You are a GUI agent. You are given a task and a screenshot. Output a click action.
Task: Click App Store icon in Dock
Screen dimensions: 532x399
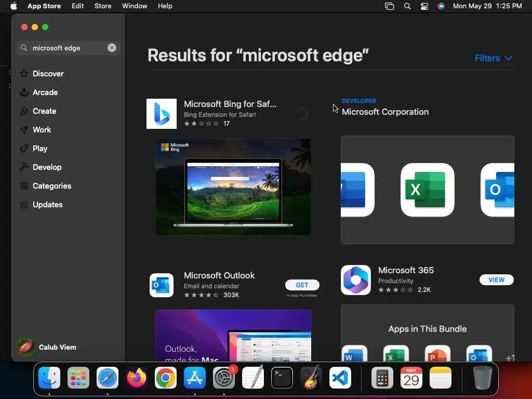[x=195, y=378]
